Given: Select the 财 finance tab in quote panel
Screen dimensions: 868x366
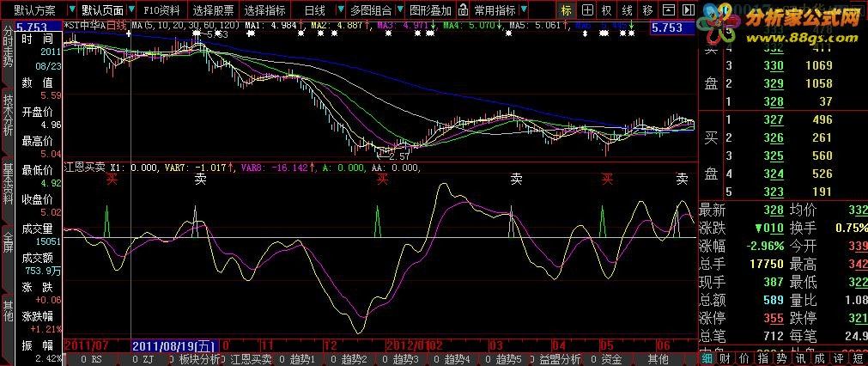Looking at the screenshot, I should coord(725,359).
